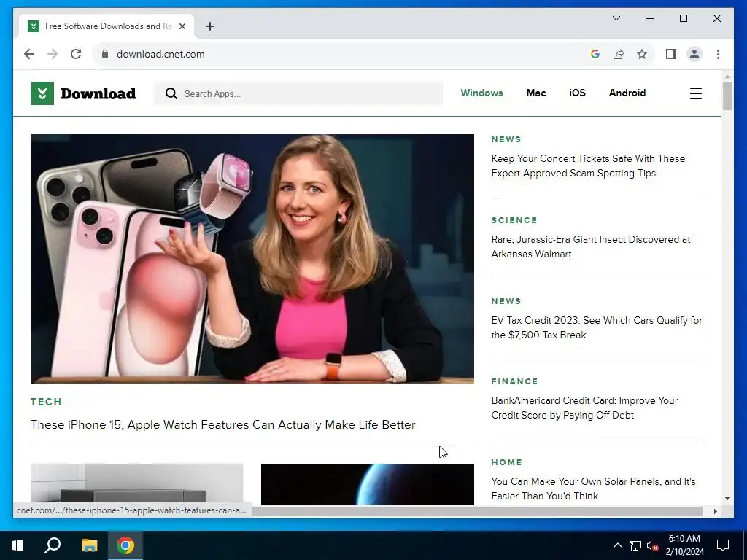This screenshot has height=560, width=747.
Task: Click the green Download logo icon
Action: 42,93
